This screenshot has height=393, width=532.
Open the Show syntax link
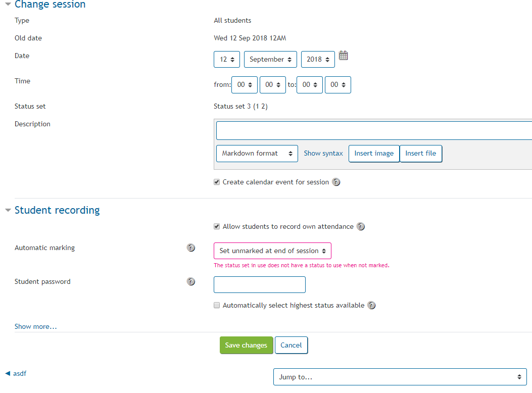pos(323,153)
